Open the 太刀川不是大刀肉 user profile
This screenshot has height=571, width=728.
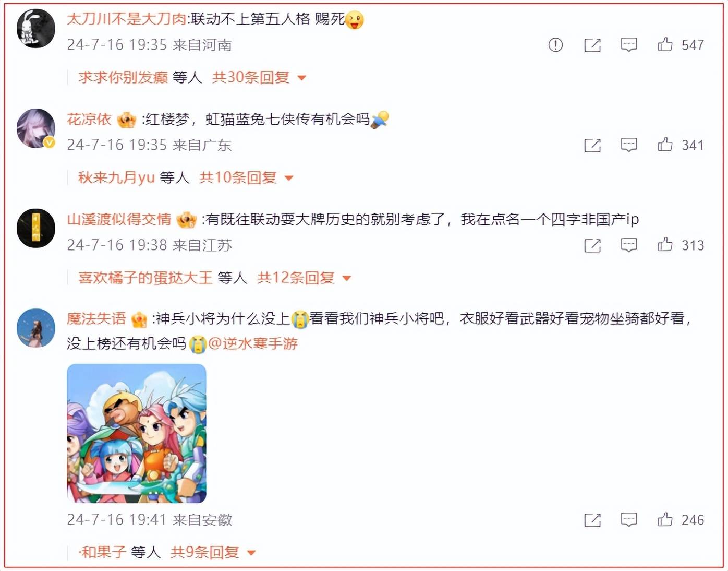tap(126, 19)
